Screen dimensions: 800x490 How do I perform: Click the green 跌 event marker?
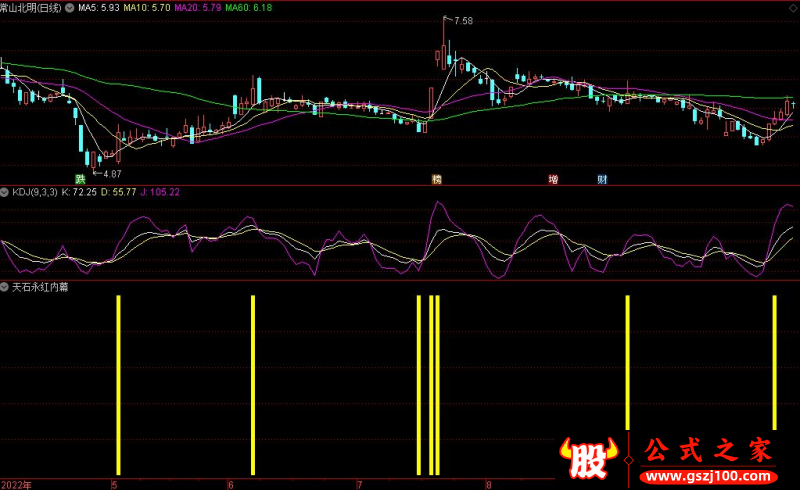point(95,179)
